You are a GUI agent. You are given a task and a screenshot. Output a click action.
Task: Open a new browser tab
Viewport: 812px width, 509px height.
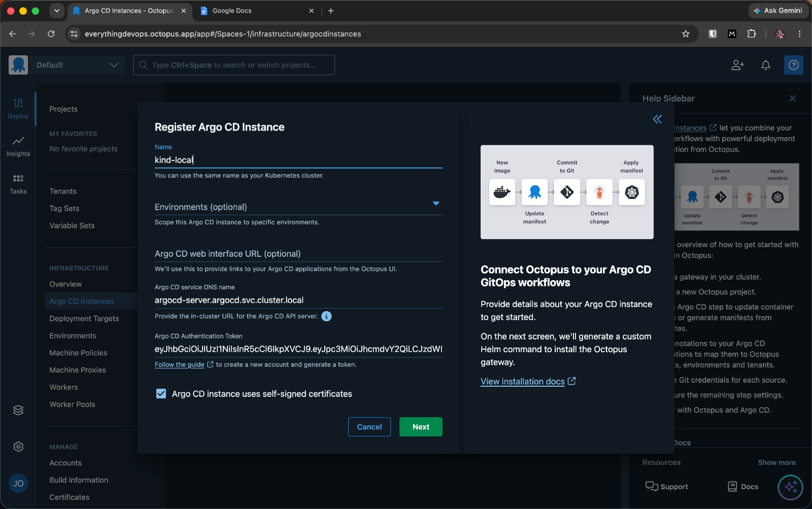331,11
